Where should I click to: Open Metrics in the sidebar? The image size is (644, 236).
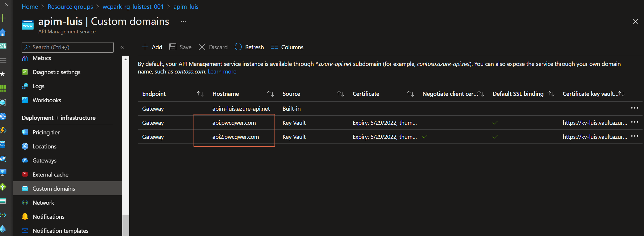click(x=42, y=58)
